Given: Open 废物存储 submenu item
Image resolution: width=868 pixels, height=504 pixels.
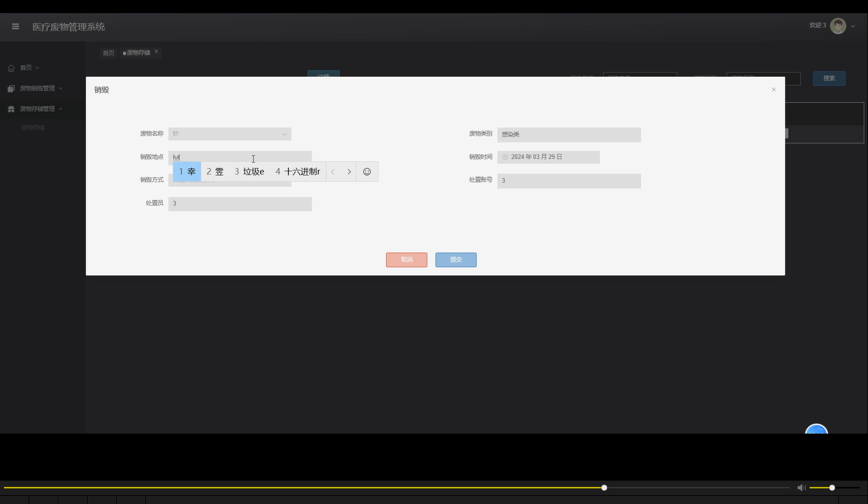Looking at the screenshot, I should (x=33, y=128).
